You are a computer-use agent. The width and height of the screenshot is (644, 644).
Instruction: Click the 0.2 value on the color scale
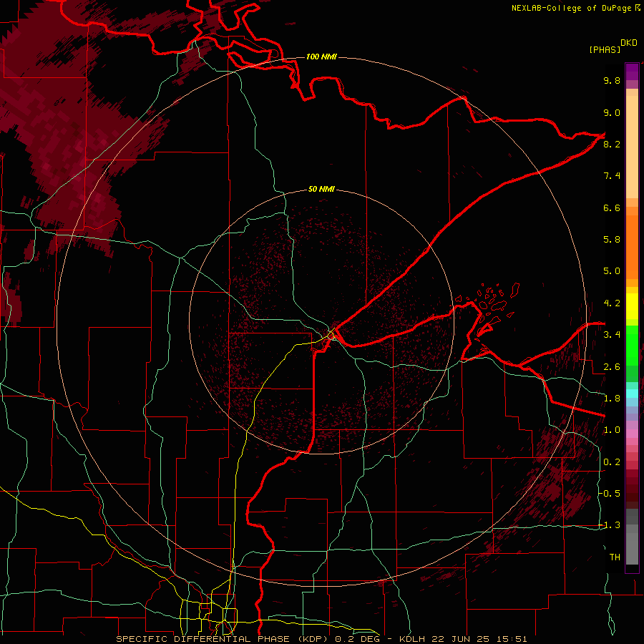[612, 462]
